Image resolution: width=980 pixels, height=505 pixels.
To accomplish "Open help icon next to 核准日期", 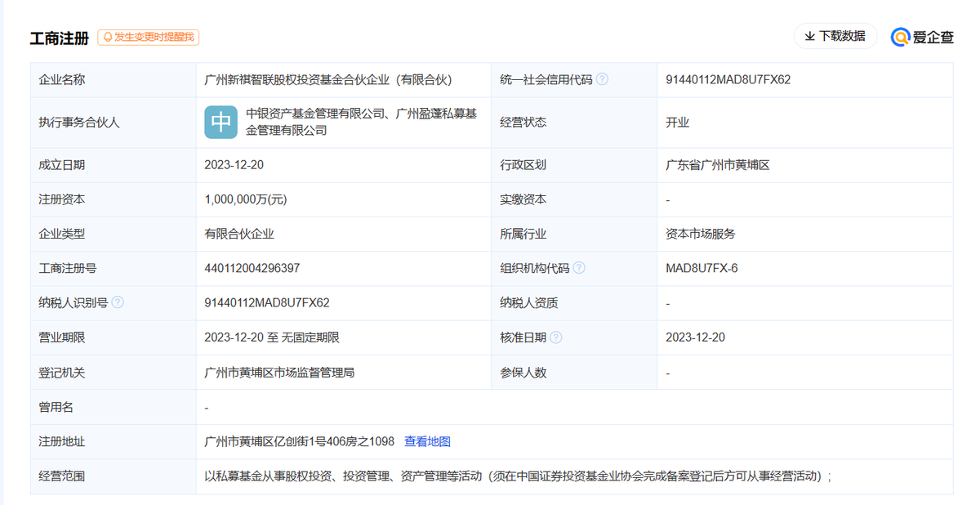I will (556, 337).
